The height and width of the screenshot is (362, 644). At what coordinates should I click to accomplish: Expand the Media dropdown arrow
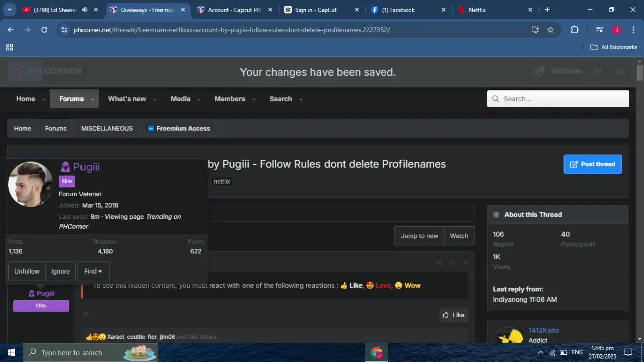(x=199, y=99)
